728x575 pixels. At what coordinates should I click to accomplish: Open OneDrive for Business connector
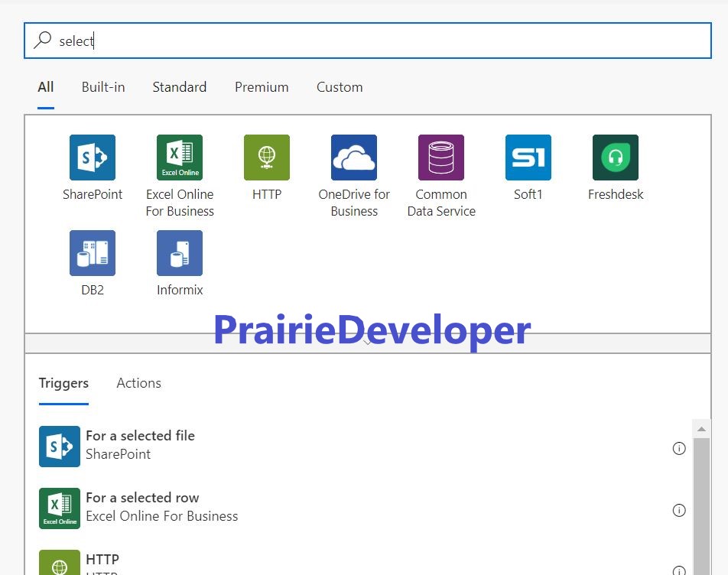(354, 158)
